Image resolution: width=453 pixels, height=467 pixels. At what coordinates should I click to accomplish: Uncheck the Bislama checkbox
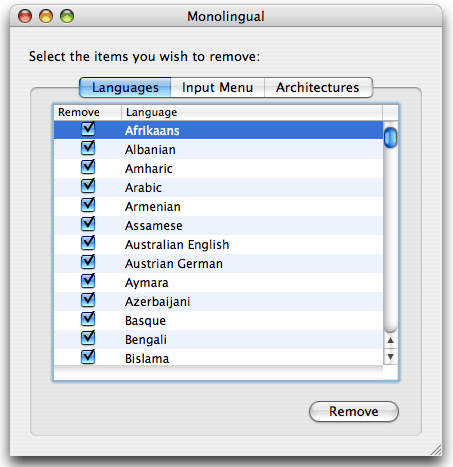[x=88, y=357]
